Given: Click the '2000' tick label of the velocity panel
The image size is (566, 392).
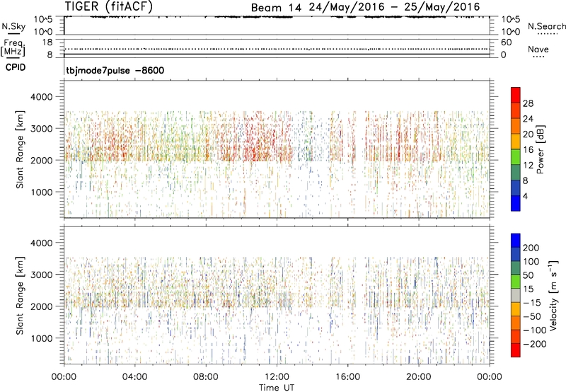Looking at the screenshot, I should tap(42, 306).
